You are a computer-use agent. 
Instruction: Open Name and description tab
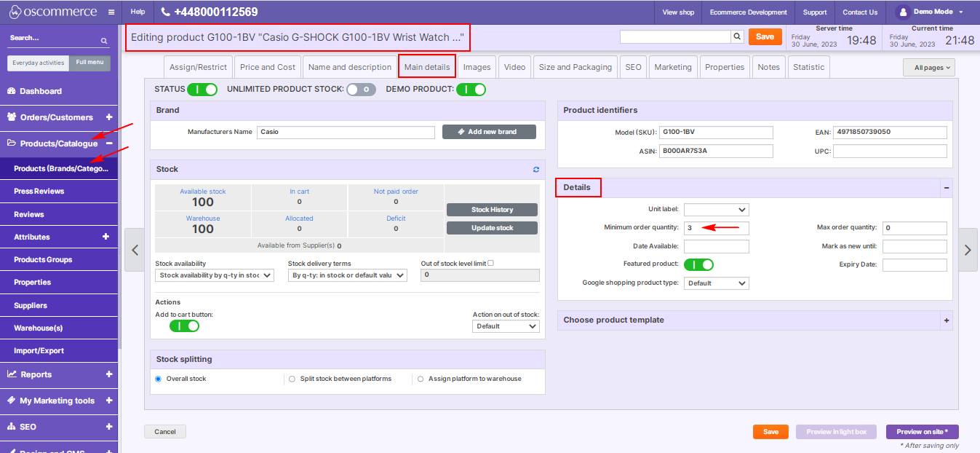[350, 67]
